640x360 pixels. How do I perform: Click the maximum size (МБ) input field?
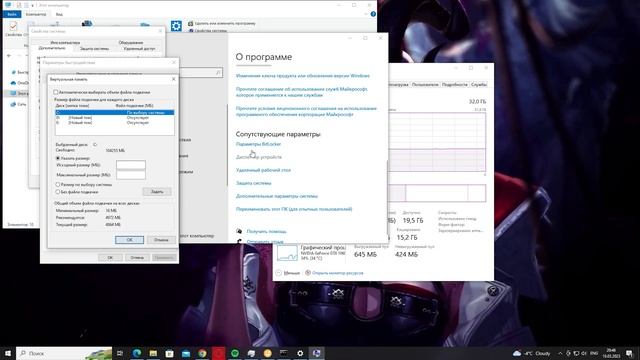coord(131,175)
